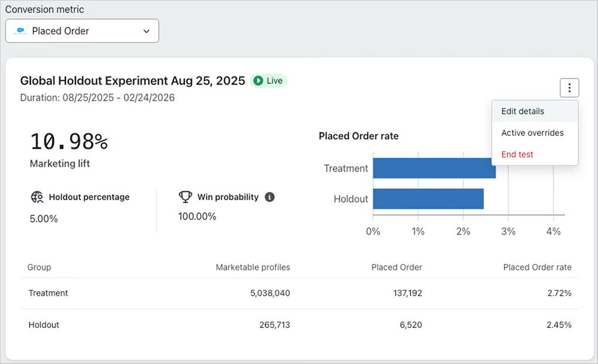598x364 pixels.
Task: Click the Win probability label
Action: click(x=228, y=197)
